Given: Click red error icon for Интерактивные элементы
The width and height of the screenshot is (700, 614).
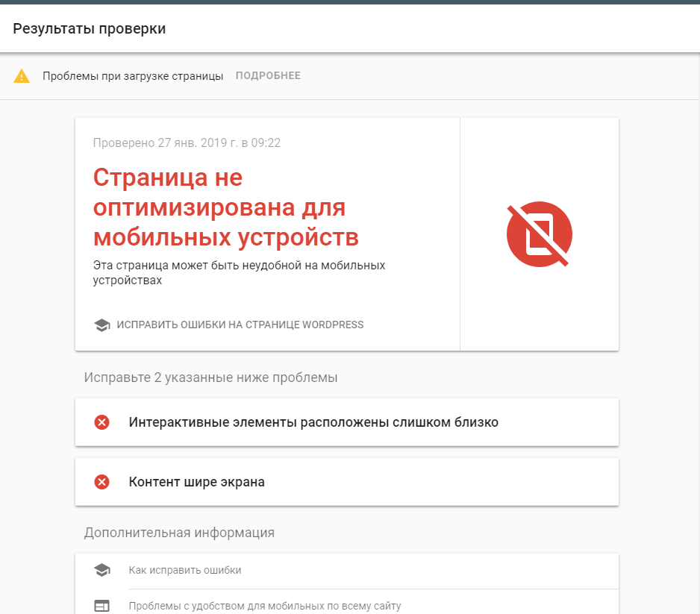Looking at the screenshot, I should (x=102, y=422).
